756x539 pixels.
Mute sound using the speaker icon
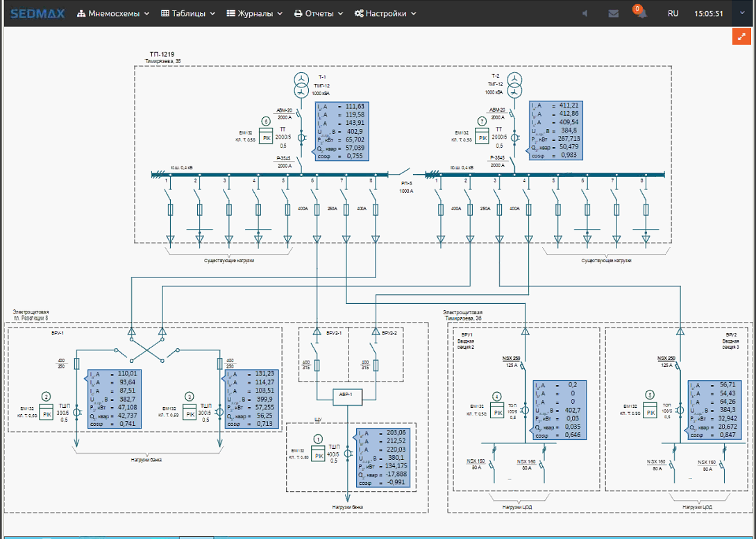click(x=585, y=13)
